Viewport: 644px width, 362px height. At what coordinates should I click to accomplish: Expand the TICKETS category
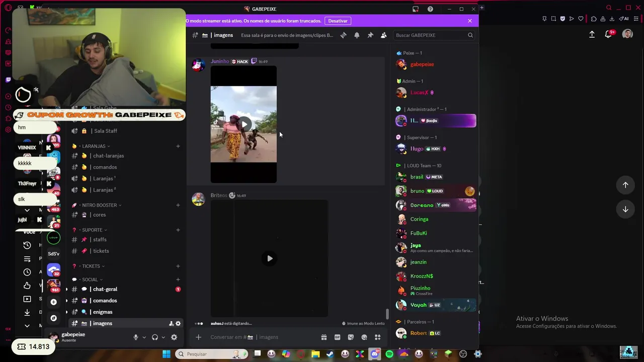[x=91, y=266]
